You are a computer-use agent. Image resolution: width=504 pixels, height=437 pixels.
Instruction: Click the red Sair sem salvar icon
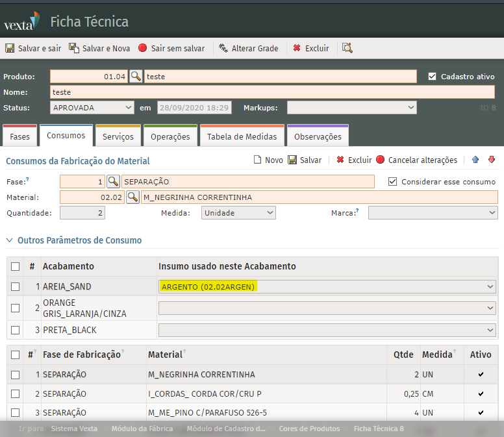[143, 48]
